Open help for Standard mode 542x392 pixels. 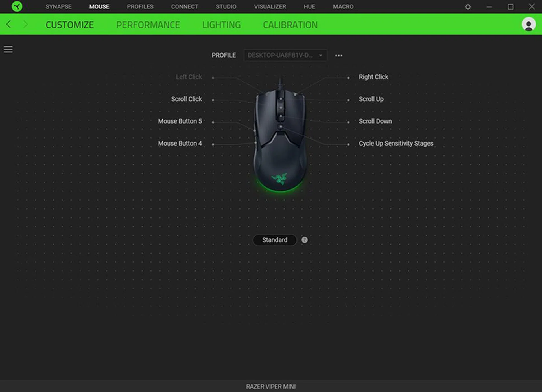click(x=304, y=240)
